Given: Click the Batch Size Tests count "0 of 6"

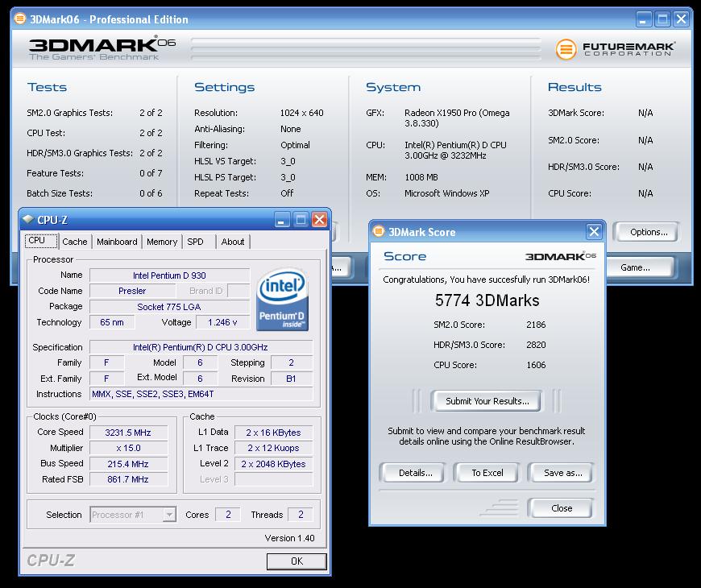Looking at the screenshot, I should coord(151,193).
